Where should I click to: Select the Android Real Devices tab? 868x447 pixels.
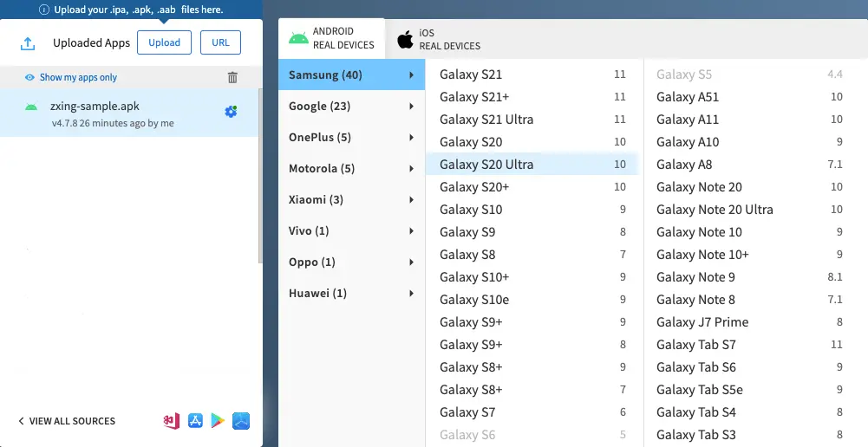click(x=332, y=39)
